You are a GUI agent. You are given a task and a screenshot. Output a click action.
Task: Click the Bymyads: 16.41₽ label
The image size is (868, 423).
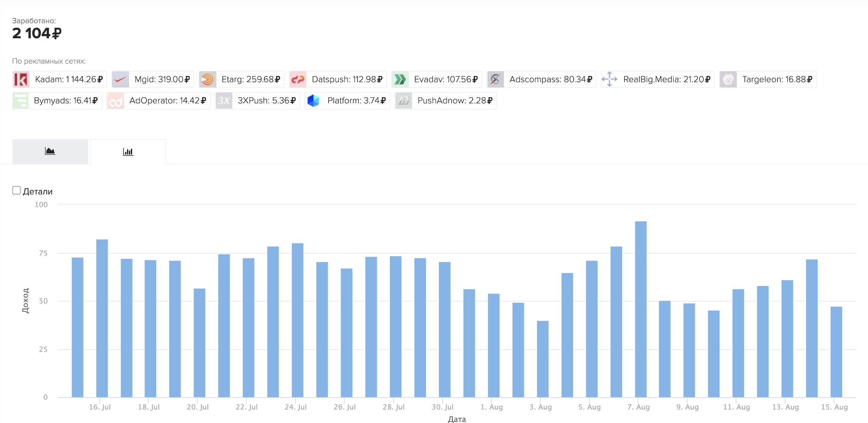point(66,101)
